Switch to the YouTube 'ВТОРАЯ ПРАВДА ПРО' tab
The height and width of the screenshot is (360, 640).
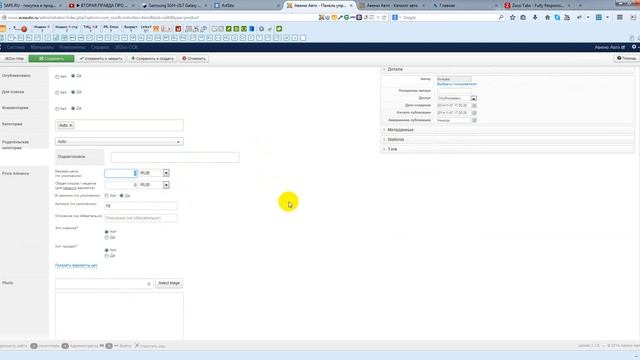tap(102, 6)
